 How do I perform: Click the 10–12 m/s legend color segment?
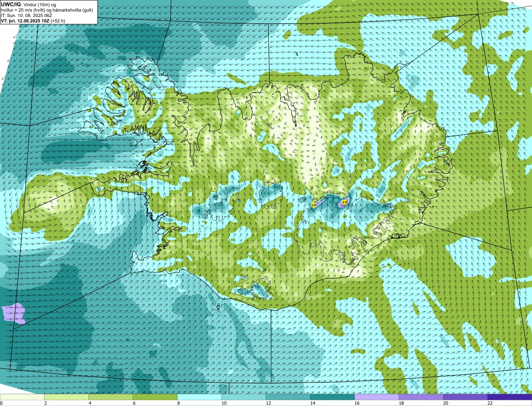point(244,397)
